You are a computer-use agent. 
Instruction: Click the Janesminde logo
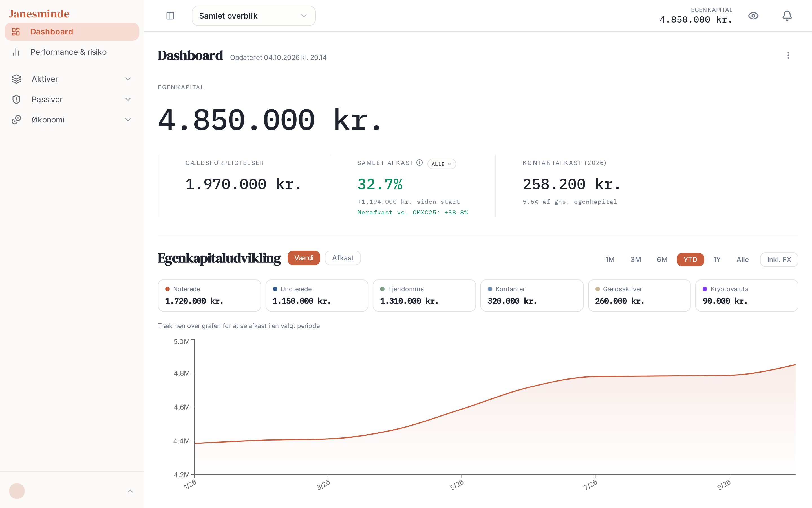(x=39, y=14)
